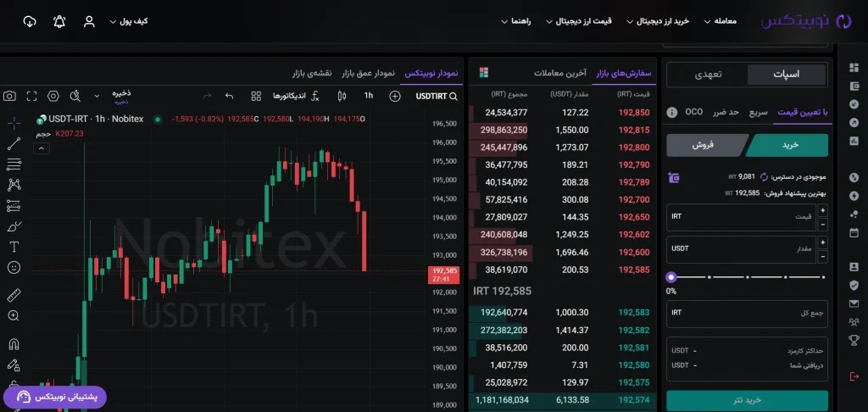Viewport: 868px width, 412px height.
Task: Expand the crypto price (قیمت ارز دیجیتال) menu
Action: (579, 21)
